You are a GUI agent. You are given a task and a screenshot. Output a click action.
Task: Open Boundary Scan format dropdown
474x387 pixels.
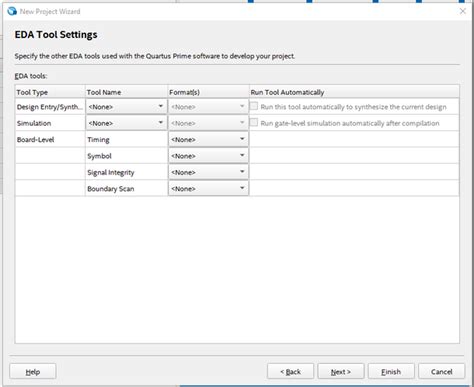(x=208, y=188)
